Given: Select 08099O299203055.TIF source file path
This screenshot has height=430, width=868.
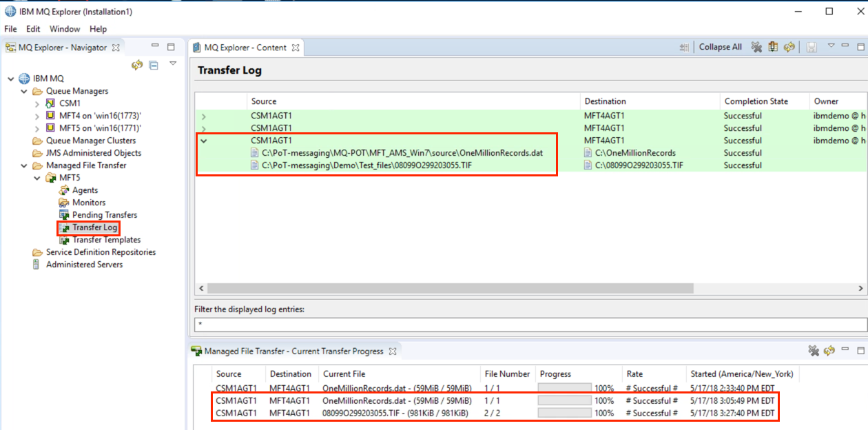Looking at the screenshot, I should [x=366, y=165].
